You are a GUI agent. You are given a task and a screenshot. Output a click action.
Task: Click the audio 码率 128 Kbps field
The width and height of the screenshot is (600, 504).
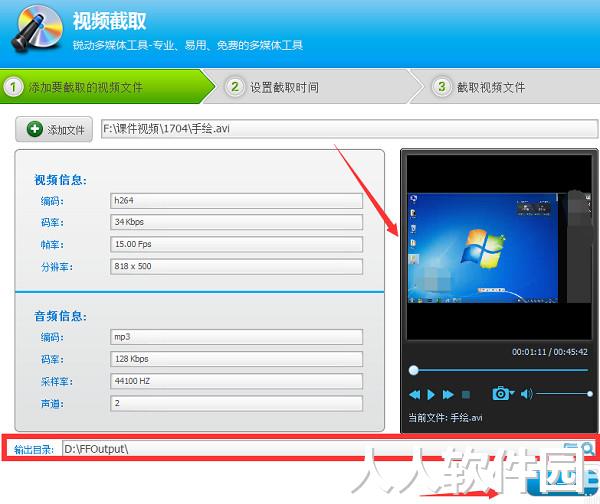236,359
